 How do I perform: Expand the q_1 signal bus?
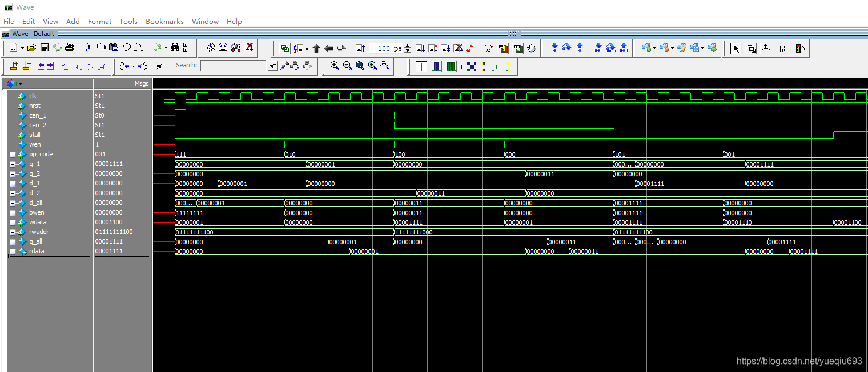click(x=13, y=164)
